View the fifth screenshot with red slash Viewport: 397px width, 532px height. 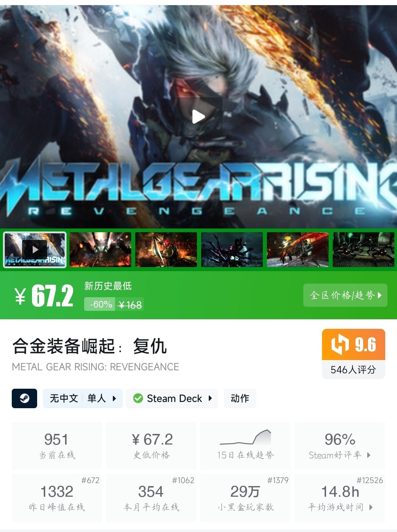(298, 249)
